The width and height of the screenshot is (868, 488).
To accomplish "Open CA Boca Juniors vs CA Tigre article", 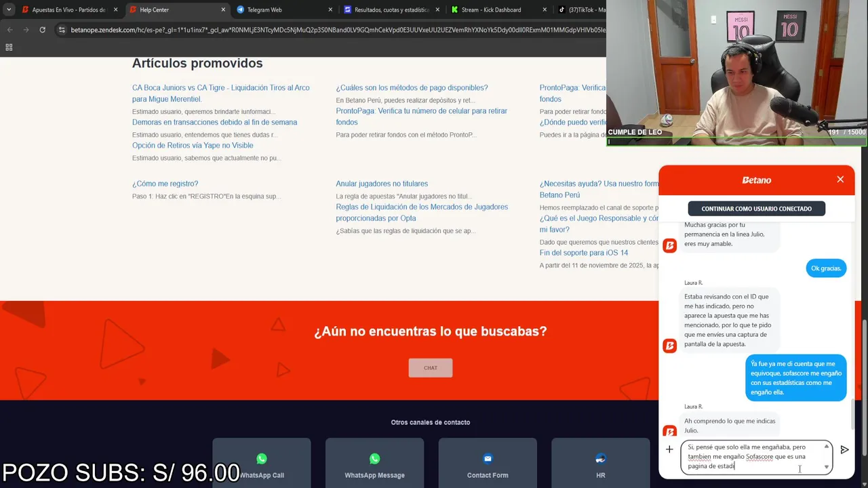I will pos(221,94).
